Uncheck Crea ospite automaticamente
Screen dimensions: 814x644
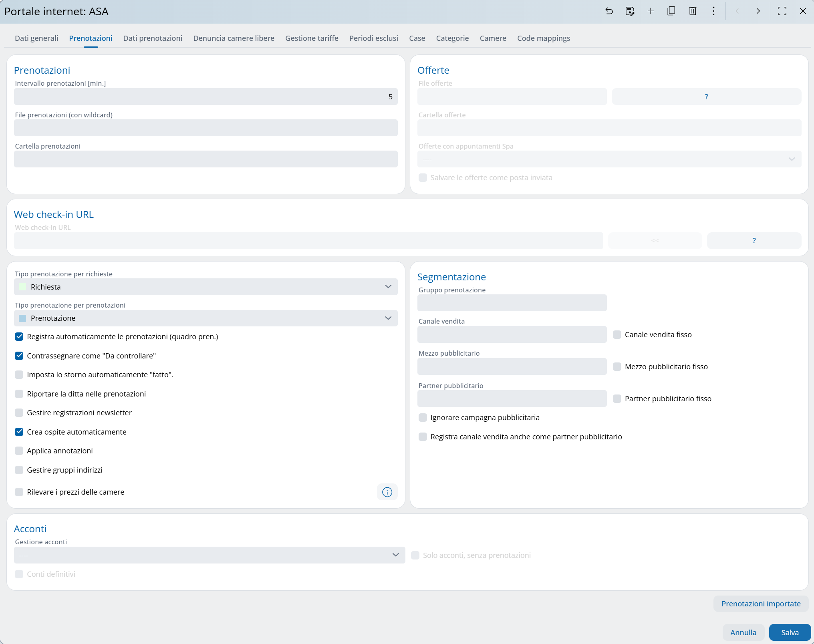click(19, 432)
